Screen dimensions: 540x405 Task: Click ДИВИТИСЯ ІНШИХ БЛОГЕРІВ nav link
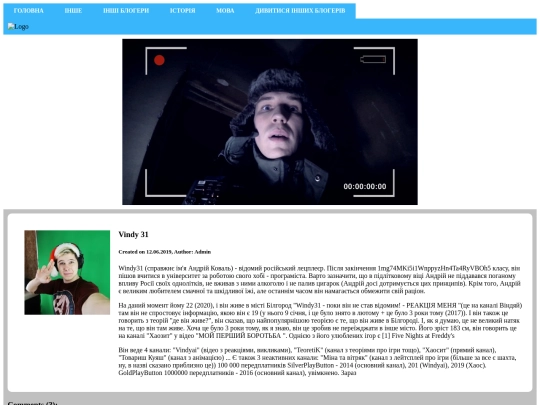click(300, 11)
